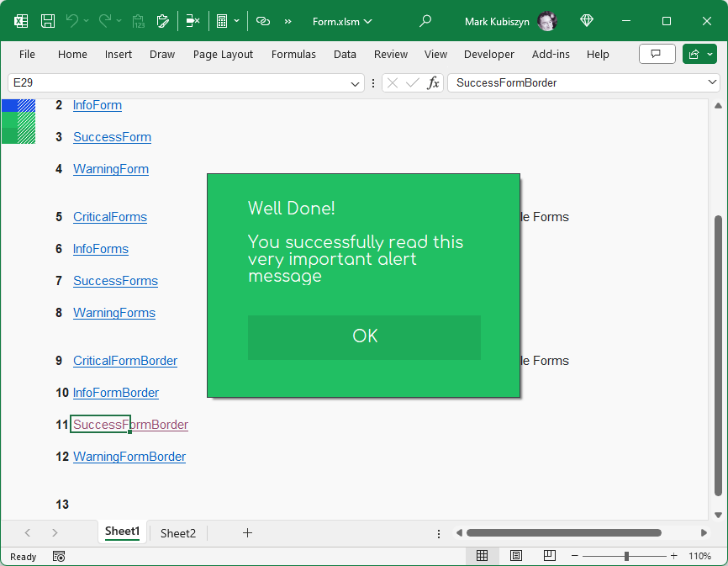Switch to the Sheet2 tab
728x566 pixels.
coord(178,532)
